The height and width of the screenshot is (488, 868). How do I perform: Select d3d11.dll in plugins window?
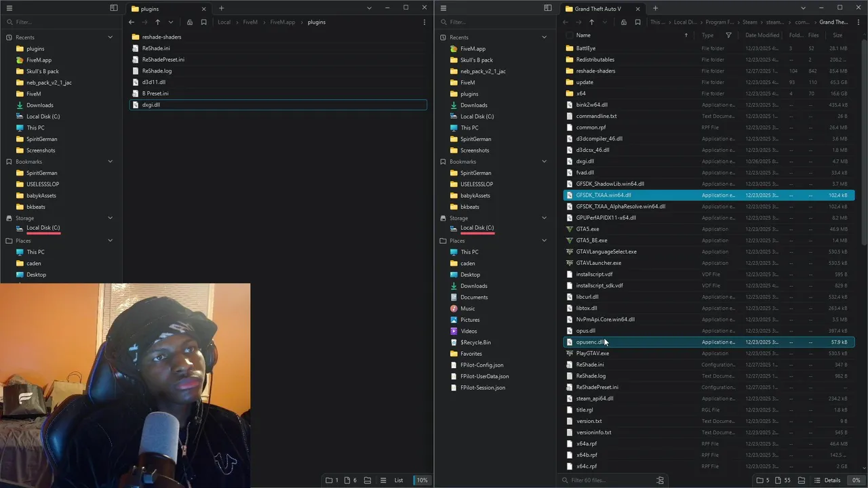click(278, 82)
